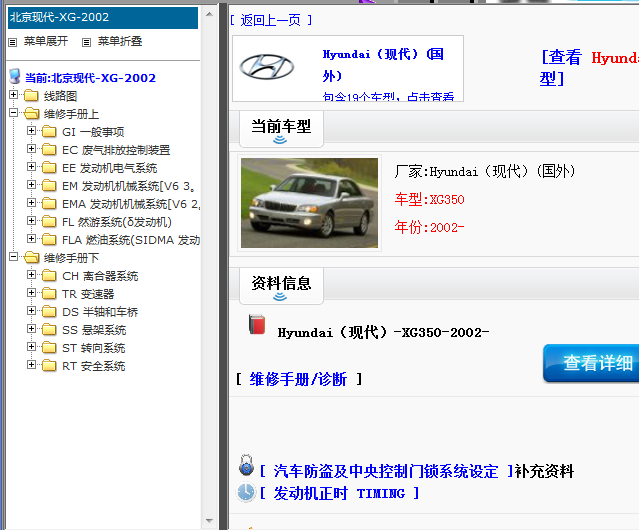Click the 车型:XG350 text

430,199
